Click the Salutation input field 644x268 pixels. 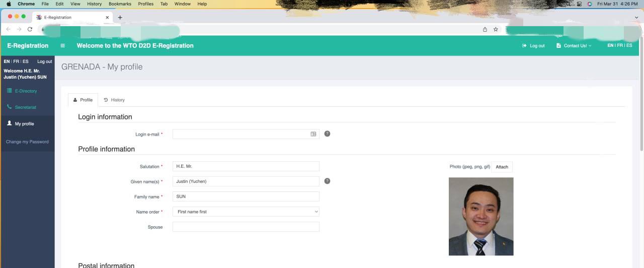[x=246, y=166]
